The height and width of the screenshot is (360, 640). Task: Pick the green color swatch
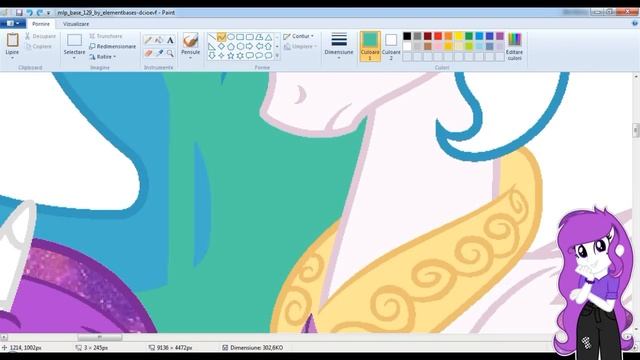point(469,36)
